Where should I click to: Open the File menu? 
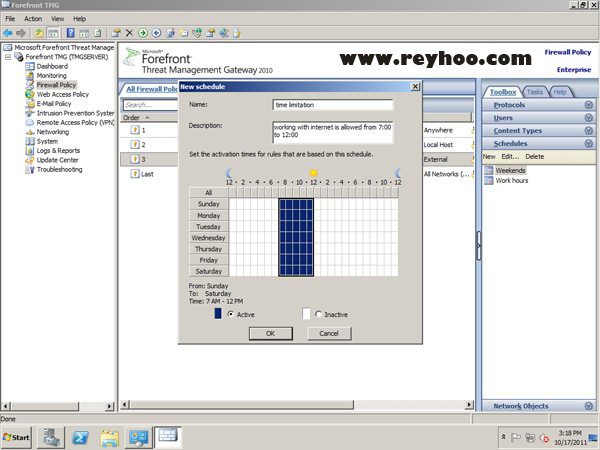click(10, 19)
